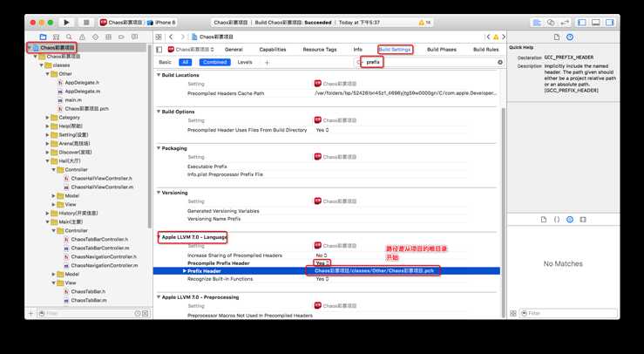Expand the Category folder

pyautogui.click(x=47, y=118)
